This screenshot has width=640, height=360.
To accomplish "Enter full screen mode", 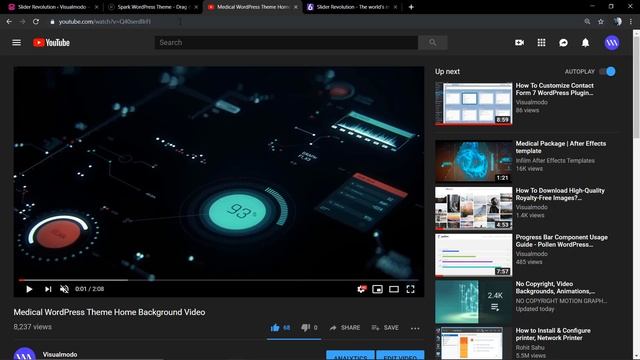I will [411, 289].
